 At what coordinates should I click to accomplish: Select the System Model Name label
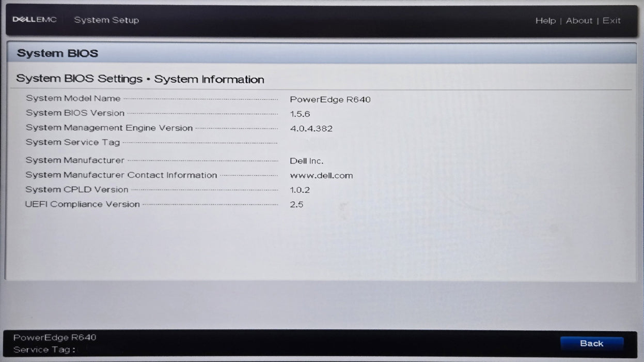(73, 98)
